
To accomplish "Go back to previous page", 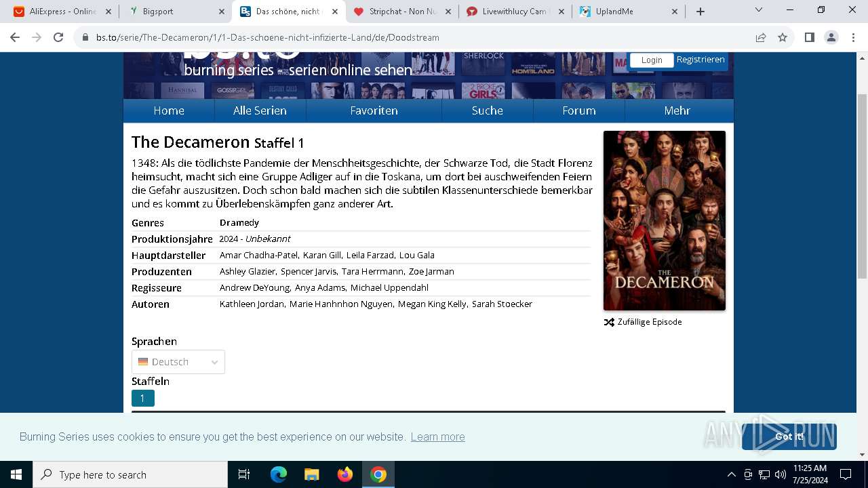I will pyautogui.click(x=15, y=37).
